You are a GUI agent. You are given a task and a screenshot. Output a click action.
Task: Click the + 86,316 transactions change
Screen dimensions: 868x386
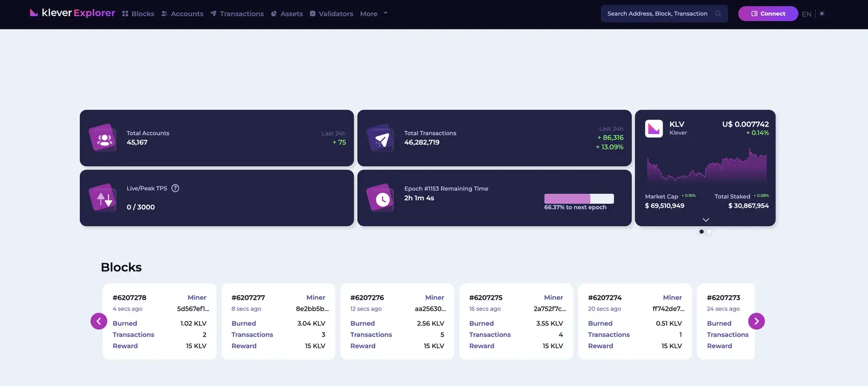tap(610, 138)
